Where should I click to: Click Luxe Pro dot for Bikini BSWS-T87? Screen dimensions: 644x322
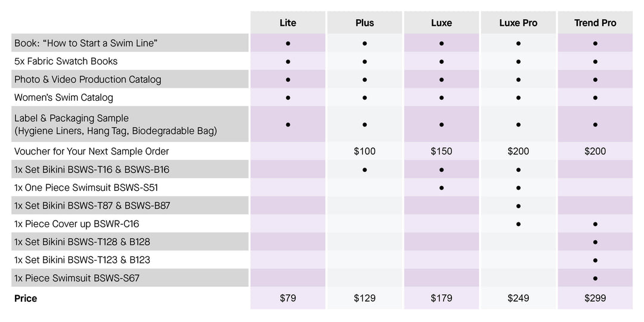[518, 206]
